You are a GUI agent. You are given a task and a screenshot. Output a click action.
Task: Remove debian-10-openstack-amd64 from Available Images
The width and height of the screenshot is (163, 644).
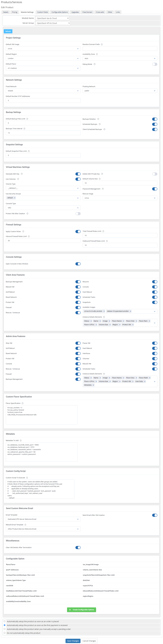[x=131, y=311]
